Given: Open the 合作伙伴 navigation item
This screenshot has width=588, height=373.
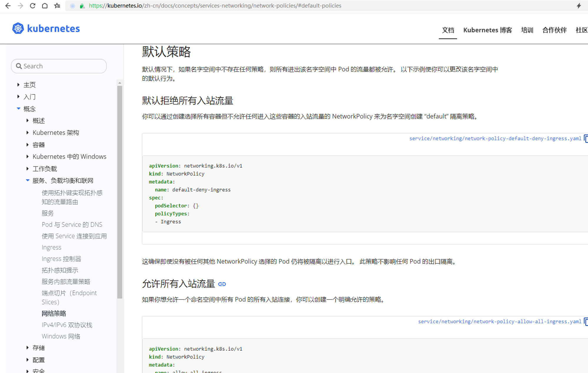Looking at the screenshot, I should coord(554,30).
